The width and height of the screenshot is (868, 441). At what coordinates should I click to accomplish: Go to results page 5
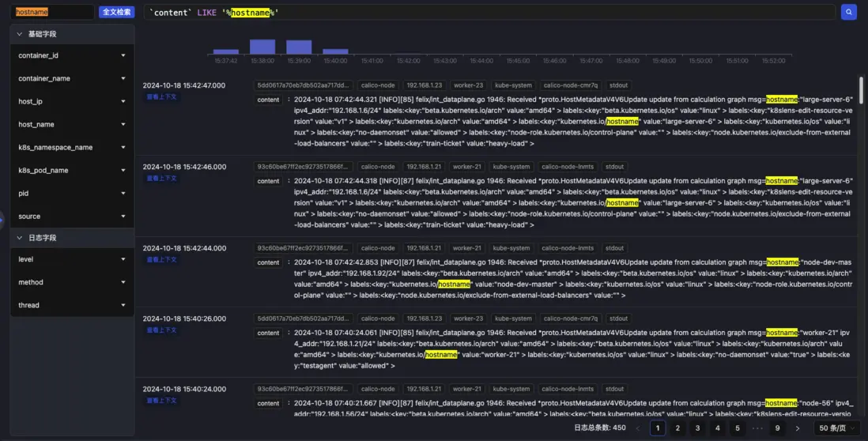(738, 428)
